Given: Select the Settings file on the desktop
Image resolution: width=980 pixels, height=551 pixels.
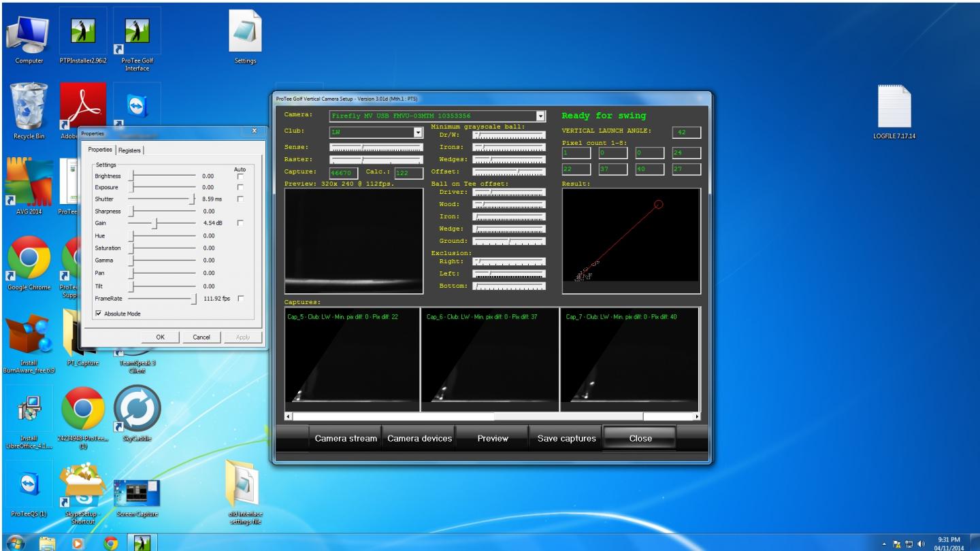Looking at the screenshot, I should pyautogui.click(x=245, y=38).
